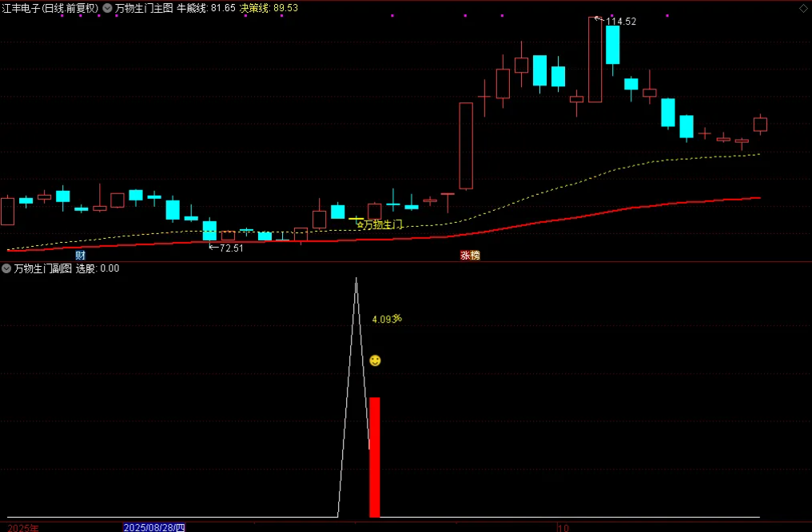
Task: Click the ☆万物生门 signal label
Action: tap(380, 224)
